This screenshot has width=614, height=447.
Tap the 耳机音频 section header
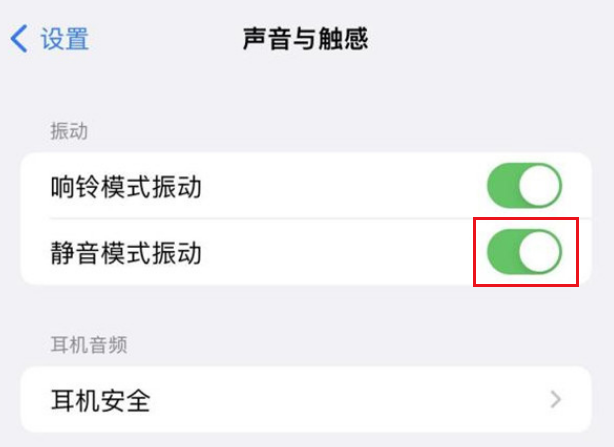pos(89,345)
